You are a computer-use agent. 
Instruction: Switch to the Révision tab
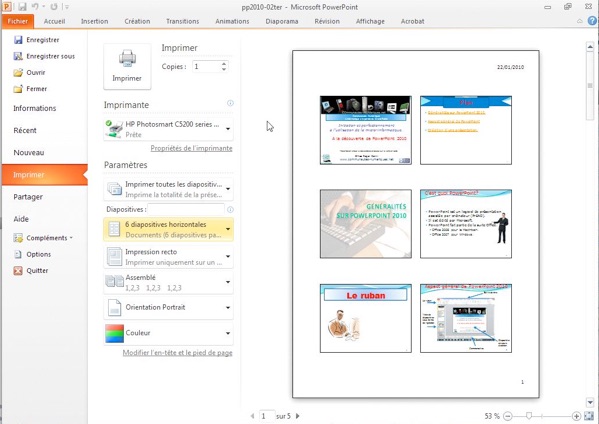click(327, 21)
